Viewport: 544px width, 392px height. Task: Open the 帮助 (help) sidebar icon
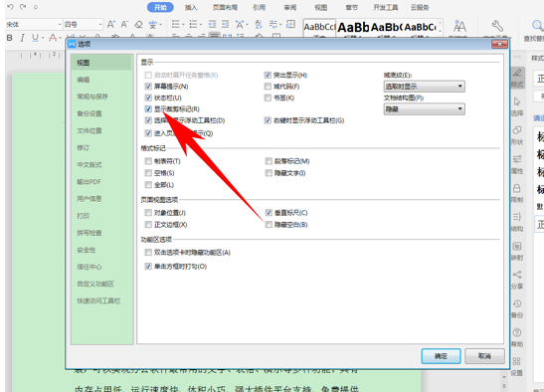tap(517, 337)
